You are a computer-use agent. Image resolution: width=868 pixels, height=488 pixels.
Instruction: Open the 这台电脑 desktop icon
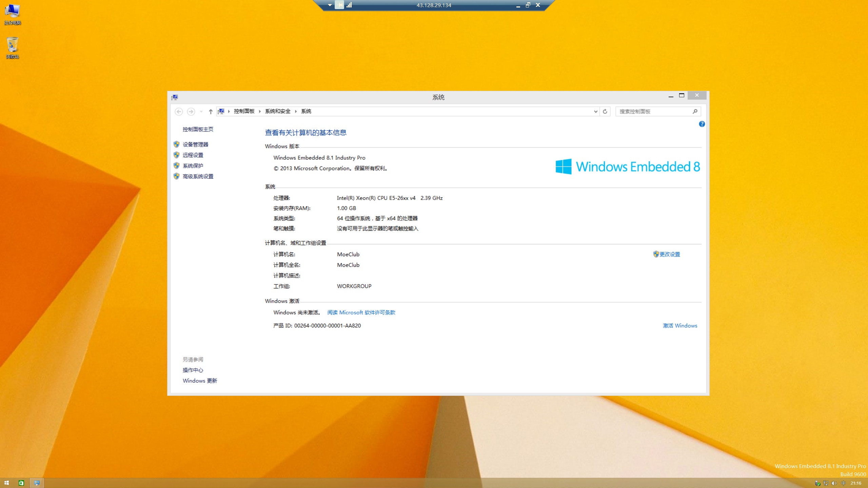[x=13, y=14]
